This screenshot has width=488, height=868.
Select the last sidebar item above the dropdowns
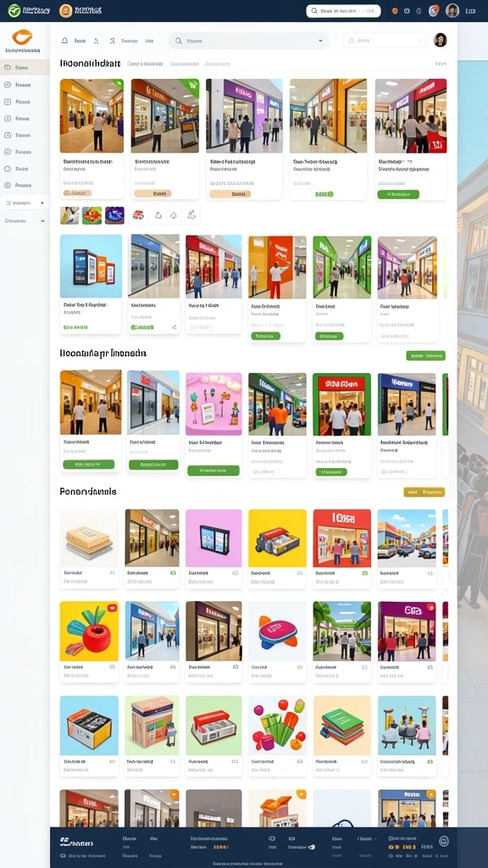tap(25, 185)
